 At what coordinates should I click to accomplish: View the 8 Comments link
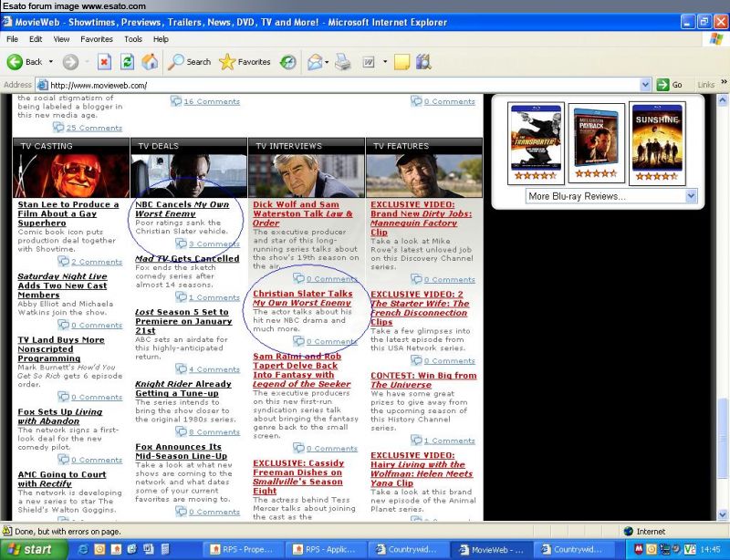tap(214, 432)
